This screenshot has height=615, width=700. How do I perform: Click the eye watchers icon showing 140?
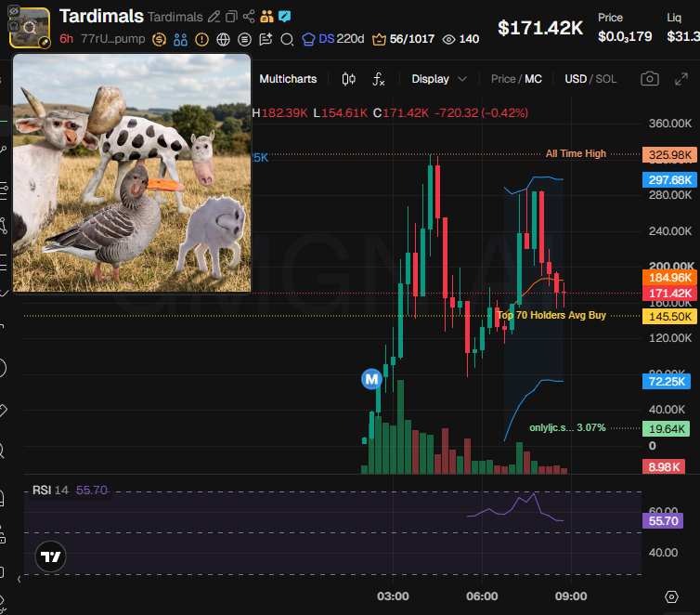point(460,39)
